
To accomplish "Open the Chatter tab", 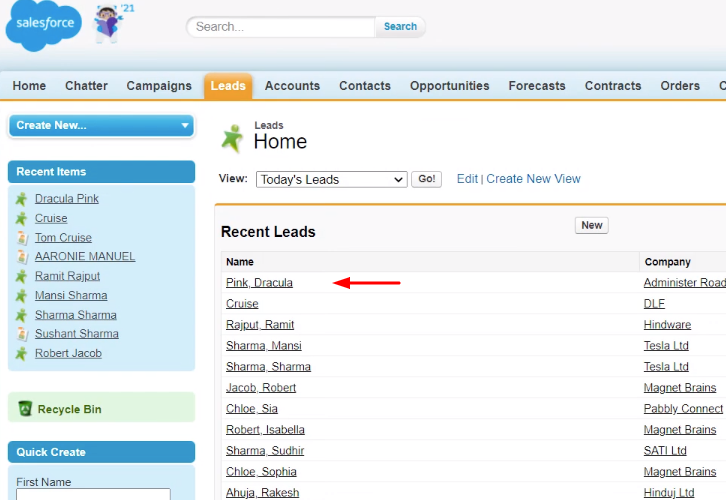I will pyautogui.click(x=86, y=86).
